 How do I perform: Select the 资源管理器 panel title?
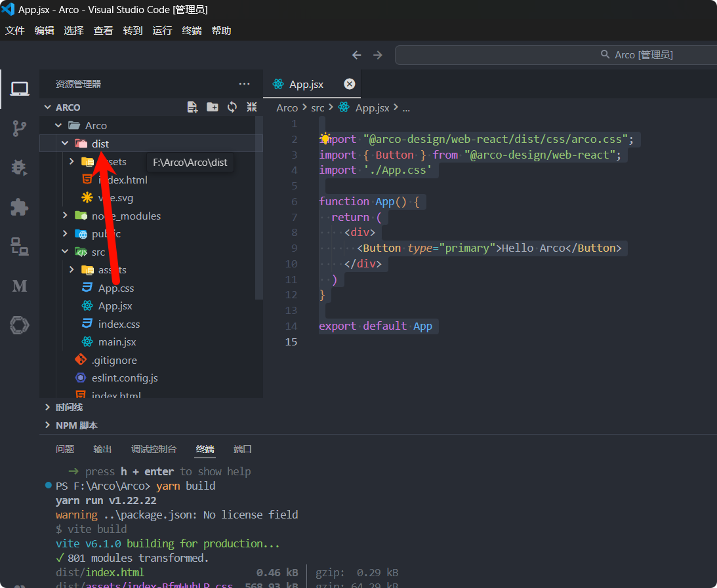(78, 84)
